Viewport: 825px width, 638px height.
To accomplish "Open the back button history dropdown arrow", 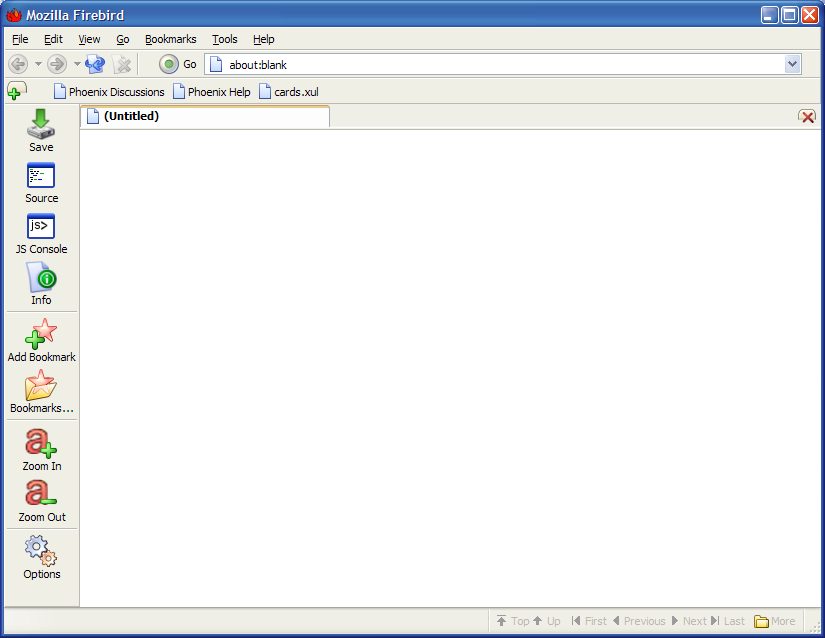I will (x=38, y=65).
